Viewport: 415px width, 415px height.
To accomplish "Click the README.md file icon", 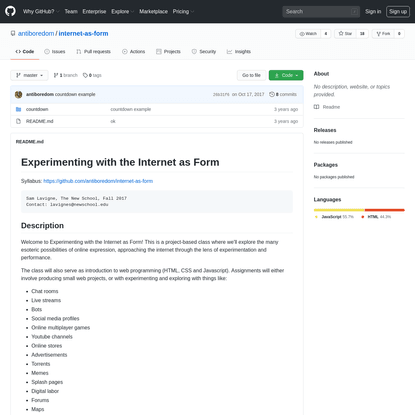I will (19, 121).
